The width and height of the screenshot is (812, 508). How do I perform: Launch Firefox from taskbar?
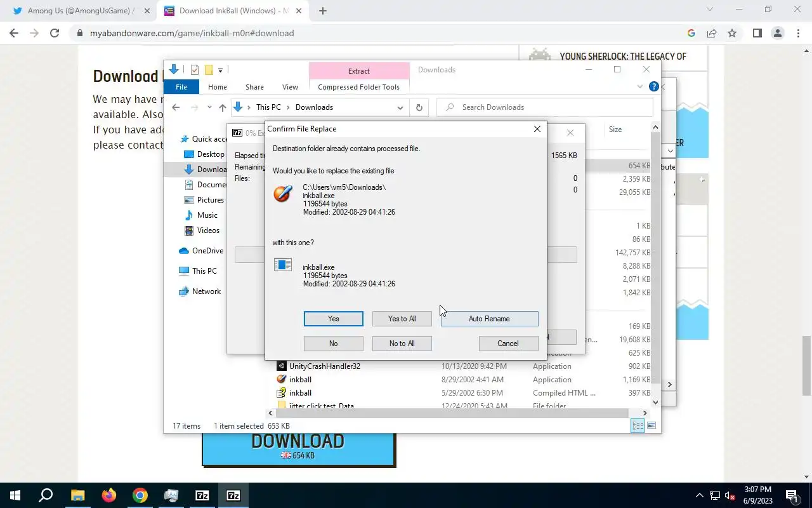(x=109, y=495)
